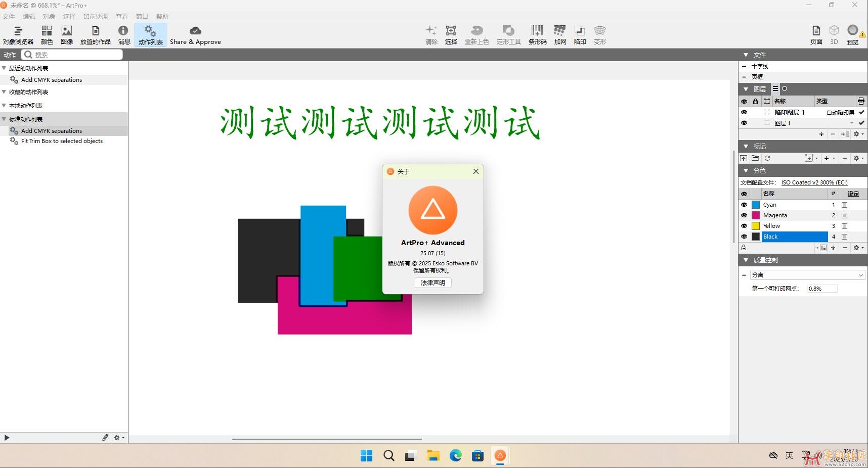868x468 pixels.
Task: Select the 变形 warp tool
Action: point(599,35)
